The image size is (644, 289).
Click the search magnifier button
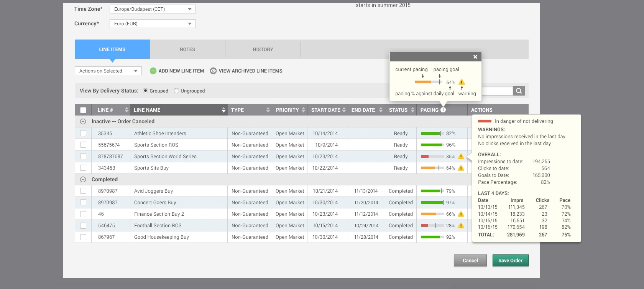click(x=519, y=91)
